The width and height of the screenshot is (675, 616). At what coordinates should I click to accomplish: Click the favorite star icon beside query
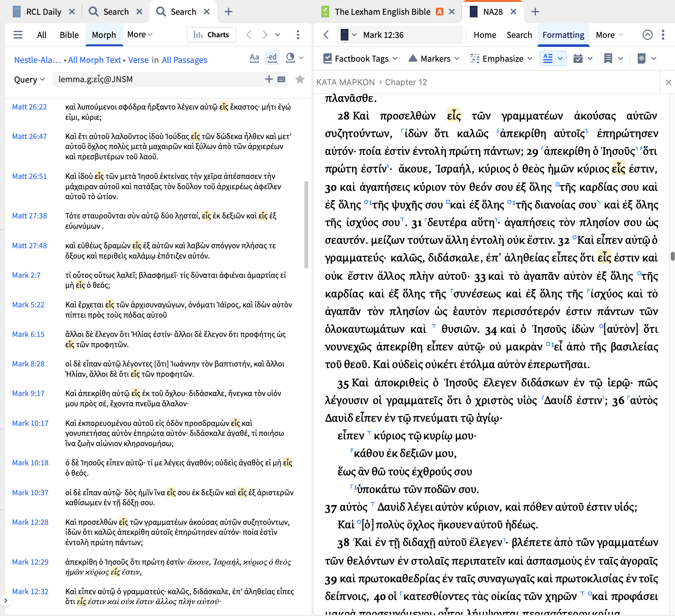(x=300, y=79)
